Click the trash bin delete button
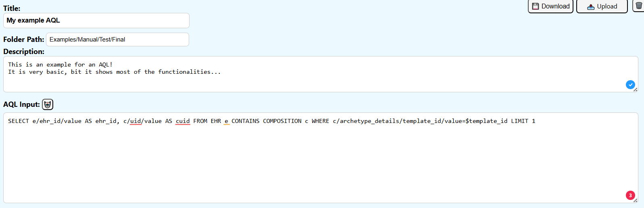644x208 pixels. [x=639, y=6]
